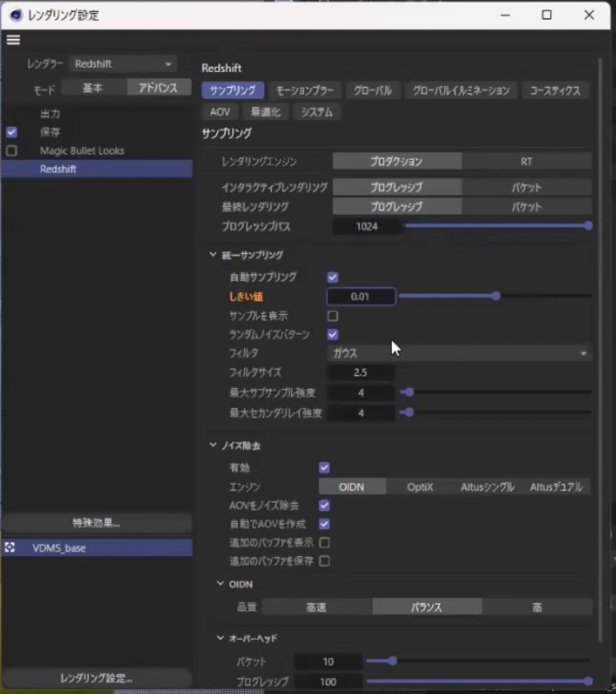Toggle the 保存 checkbox

[x=12, y=132]
